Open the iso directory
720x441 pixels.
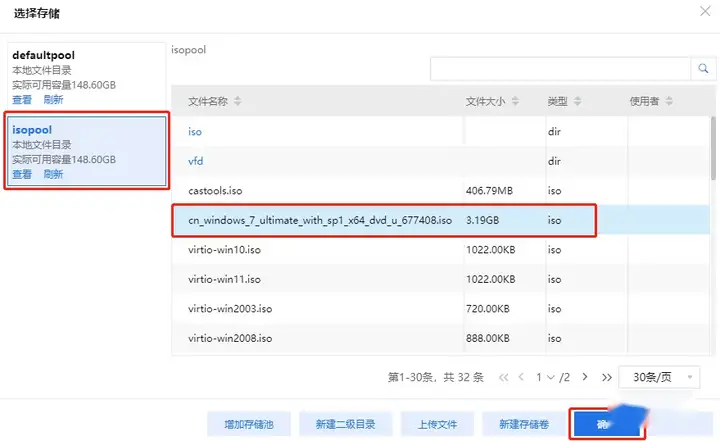tap(195, 132)
